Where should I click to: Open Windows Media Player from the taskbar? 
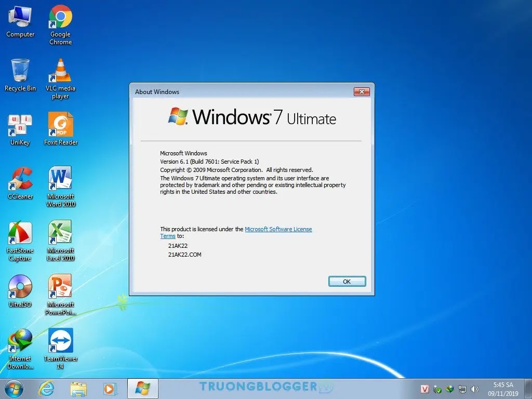point(110,389)
